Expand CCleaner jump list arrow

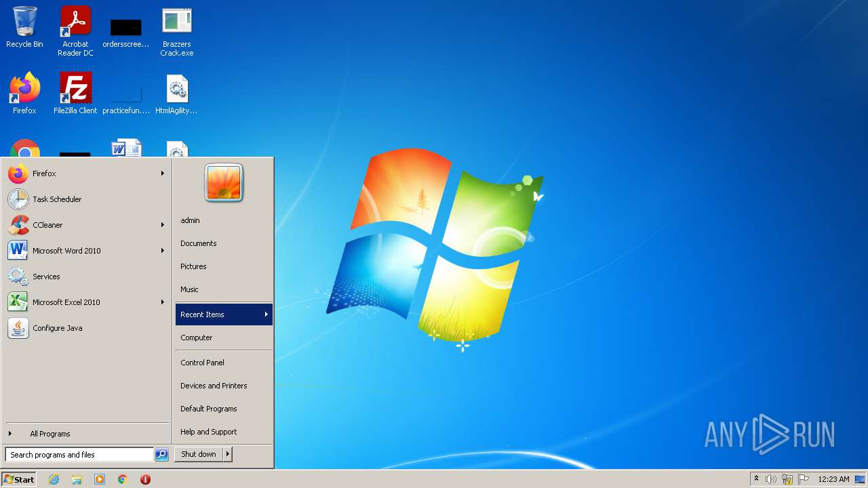coord(163,225)
